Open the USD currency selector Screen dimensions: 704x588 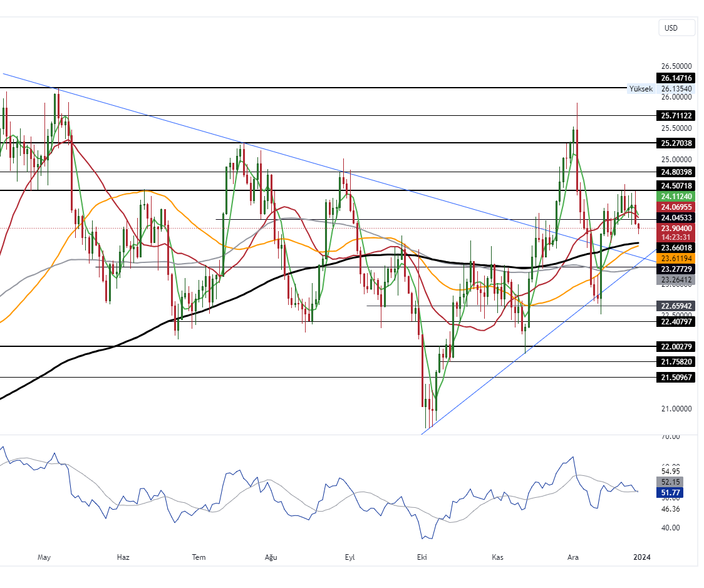676,28
